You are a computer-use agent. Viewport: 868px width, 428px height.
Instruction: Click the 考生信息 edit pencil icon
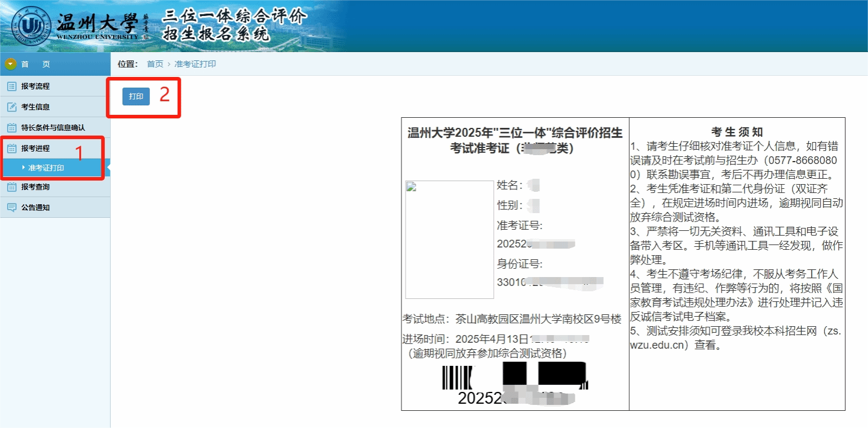point(11,107)
